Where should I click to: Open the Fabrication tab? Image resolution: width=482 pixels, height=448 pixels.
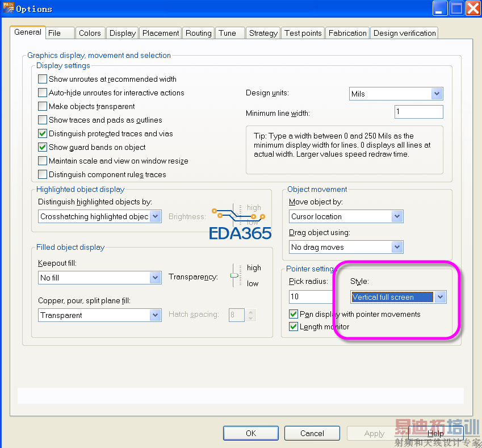click(347, 33)
